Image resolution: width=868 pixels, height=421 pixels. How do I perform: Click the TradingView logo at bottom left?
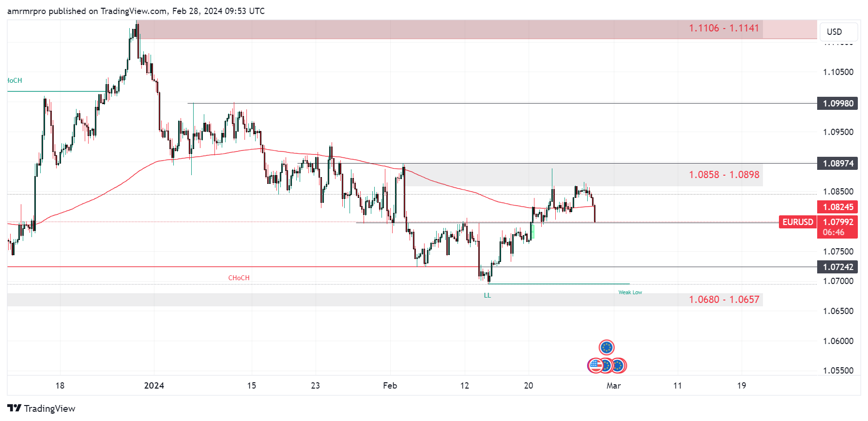[42, 408]
